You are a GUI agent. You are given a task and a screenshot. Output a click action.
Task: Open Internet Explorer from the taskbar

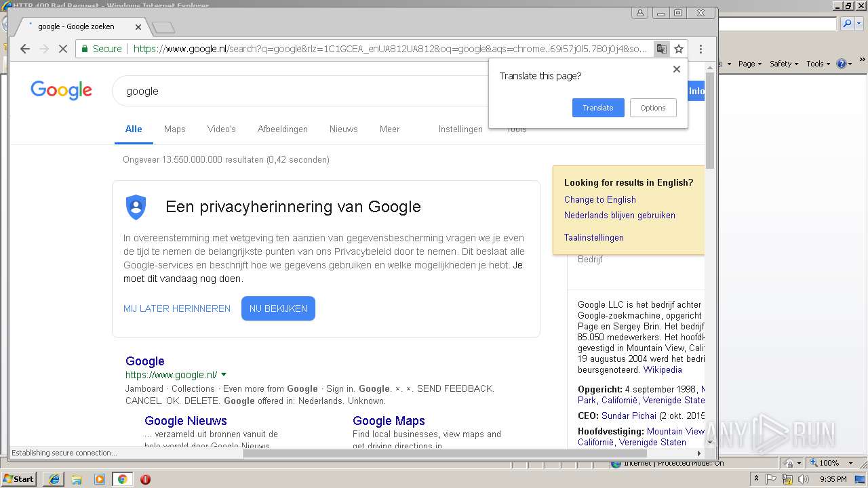[54, 479]
